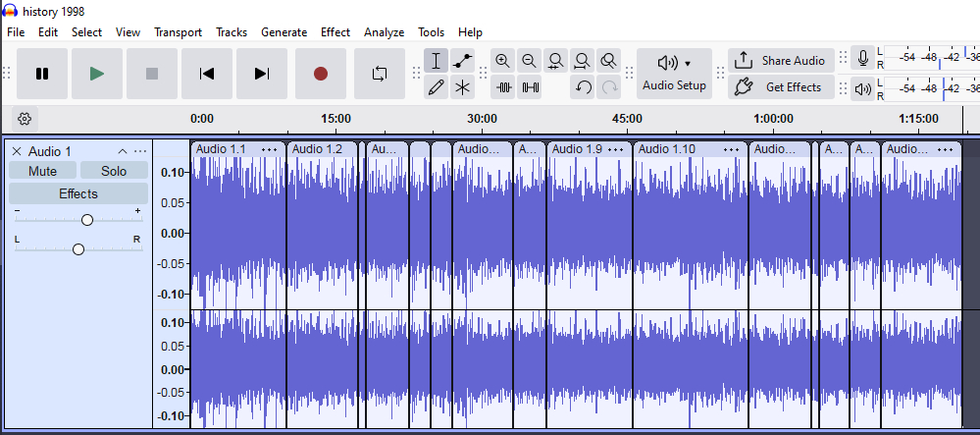Solo the Audio 1 track
The width and height of the screenshot is (980, 435).
pos(114,171)
